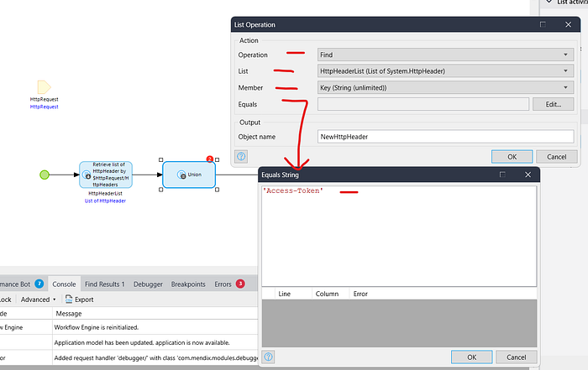Open the List dropdown showing HttpHeaderList

click(x=444, y=71)
